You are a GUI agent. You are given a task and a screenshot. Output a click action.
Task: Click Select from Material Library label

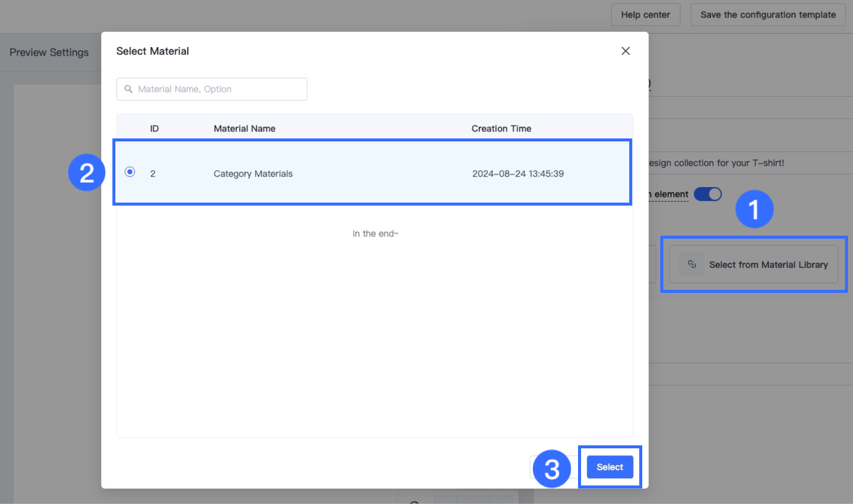[768, 265]
